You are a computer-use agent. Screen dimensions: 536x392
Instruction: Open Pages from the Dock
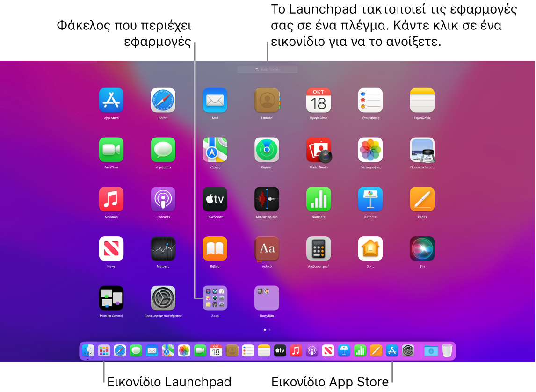[376, 351]
